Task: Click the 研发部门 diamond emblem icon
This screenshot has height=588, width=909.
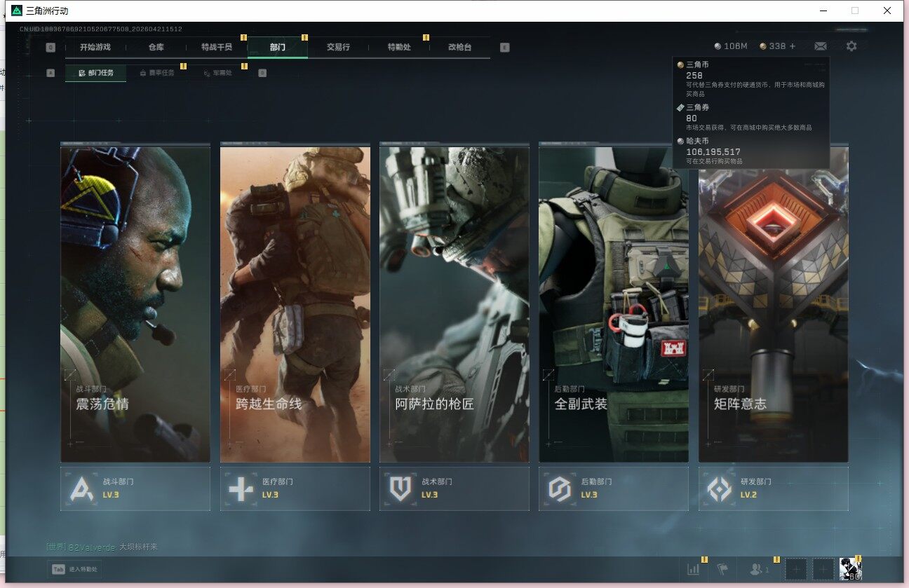Action: click(x=719, y=488)
